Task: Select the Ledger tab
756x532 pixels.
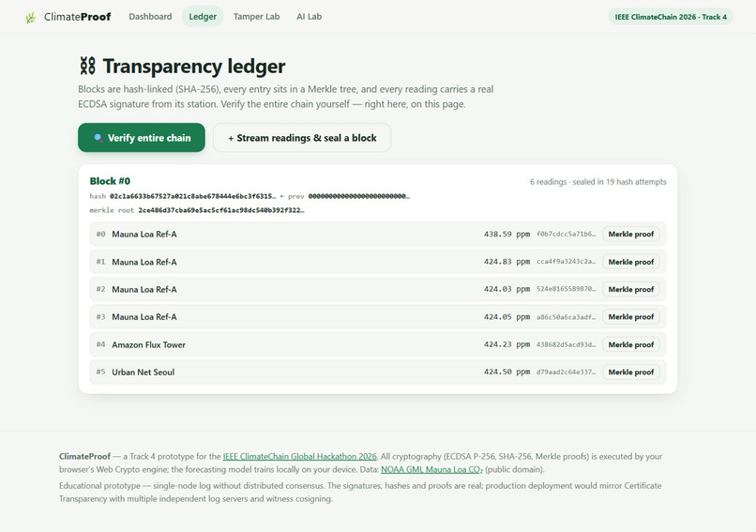Action: pos(203,16)
